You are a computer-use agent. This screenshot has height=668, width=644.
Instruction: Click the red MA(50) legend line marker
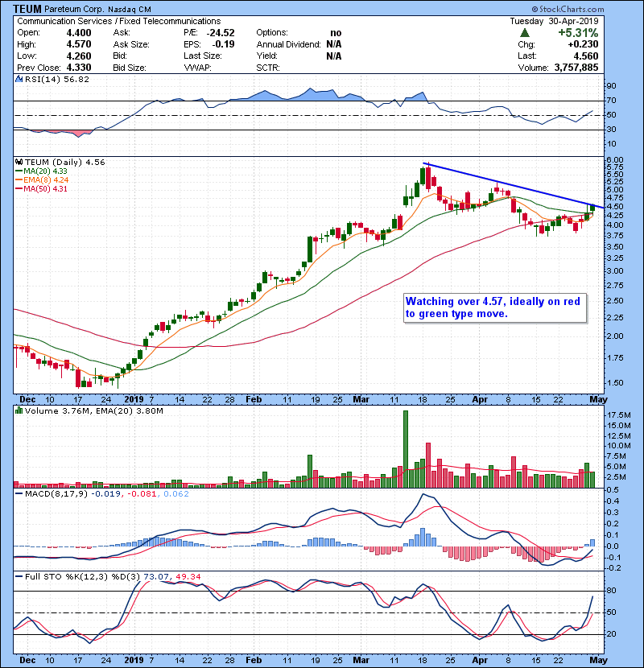pyautogui.click(x=19, y=189)
